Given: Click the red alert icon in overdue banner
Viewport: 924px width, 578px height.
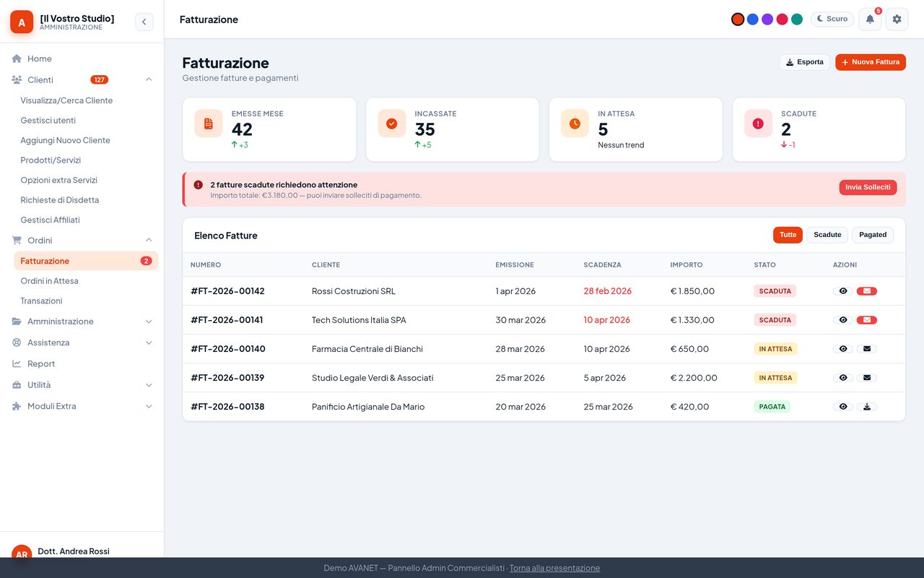Looking at the screenshot, I should (x=199, y=185).
